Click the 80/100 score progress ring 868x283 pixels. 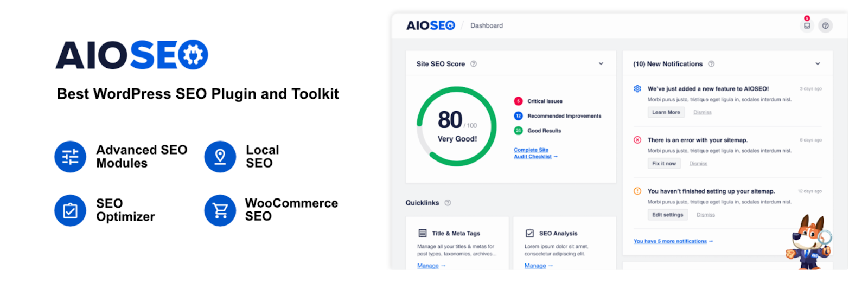457,127
